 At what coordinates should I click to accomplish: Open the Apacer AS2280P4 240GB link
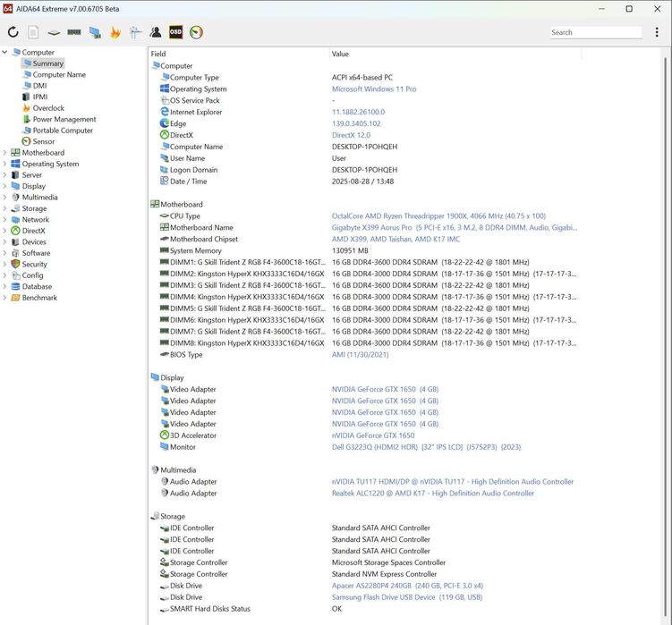coord(407,586)
